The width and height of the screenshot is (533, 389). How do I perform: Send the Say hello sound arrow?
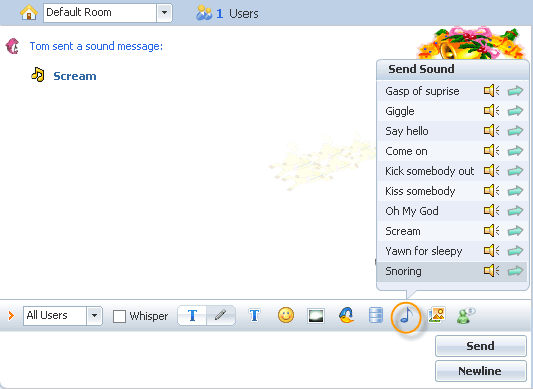[x=515, y=131]
